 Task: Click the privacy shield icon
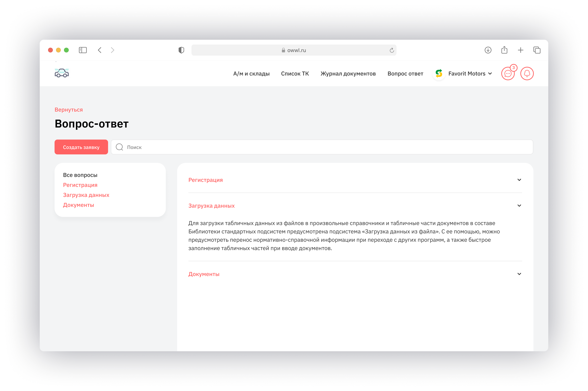pyautogui.click(x=181, y=50)
